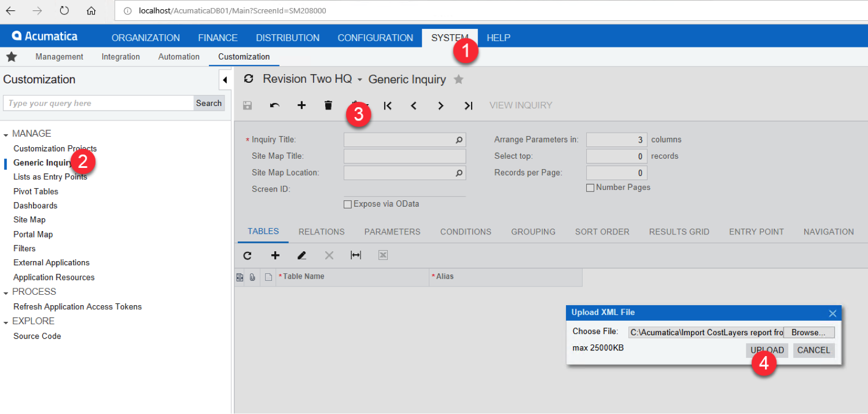Check the Number Pages option
This screenshot has width=868, height=414.
pos(591,187)
